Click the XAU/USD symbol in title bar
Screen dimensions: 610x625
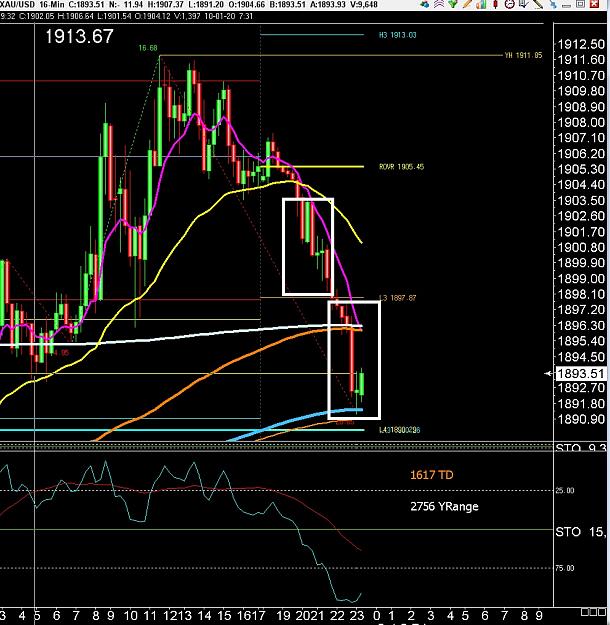tap(17, 4)
